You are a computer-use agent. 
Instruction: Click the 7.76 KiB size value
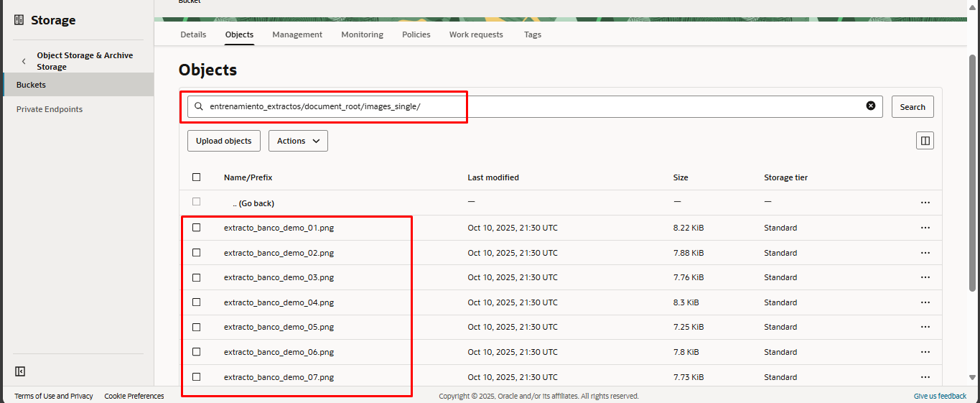coord(689,277)
